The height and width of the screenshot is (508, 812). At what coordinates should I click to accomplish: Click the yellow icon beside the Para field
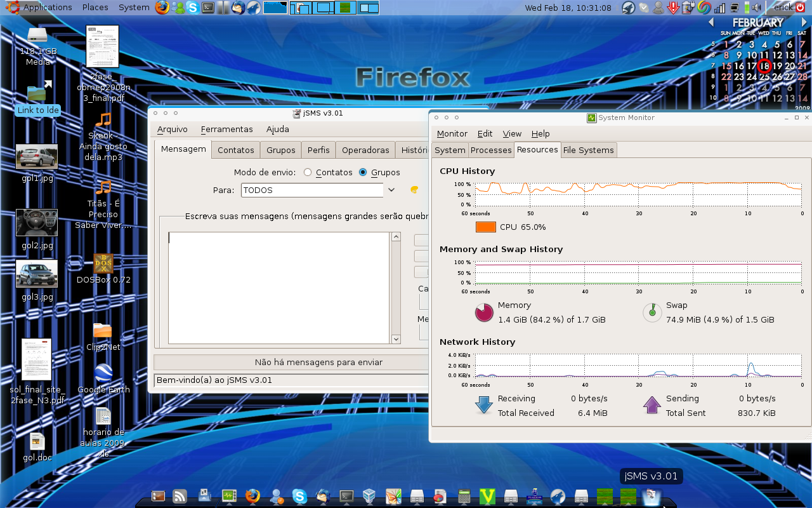pyautogui.click(x=414, y=189)
